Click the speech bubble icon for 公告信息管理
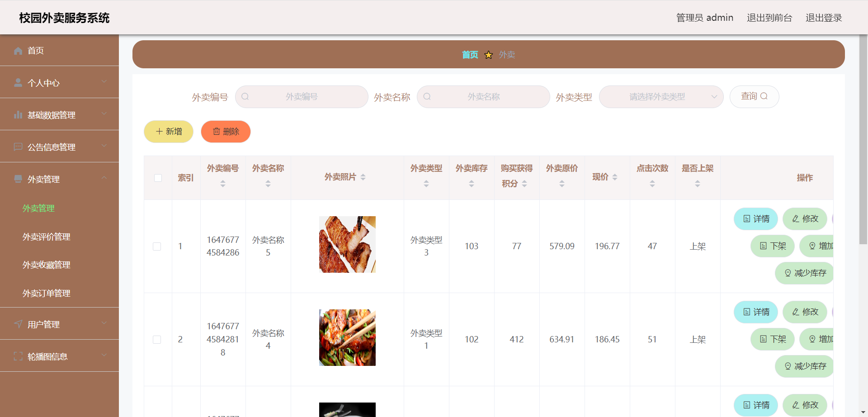The image size is (868, 417). pos(18,147)
